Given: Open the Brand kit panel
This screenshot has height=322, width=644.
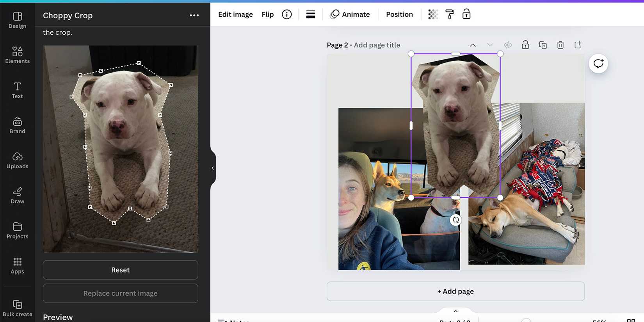Looking at the screenshot, I should click(17, 125).
